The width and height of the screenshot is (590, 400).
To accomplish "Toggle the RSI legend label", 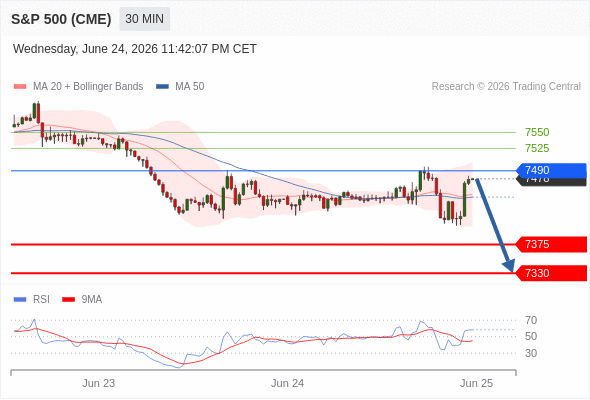I will 41,300.
